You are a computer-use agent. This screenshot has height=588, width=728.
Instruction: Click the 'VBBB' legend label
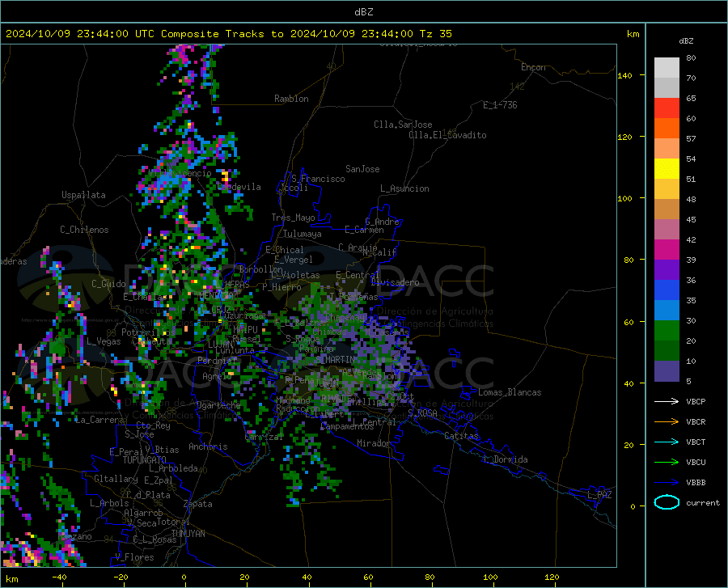(696, 482)
